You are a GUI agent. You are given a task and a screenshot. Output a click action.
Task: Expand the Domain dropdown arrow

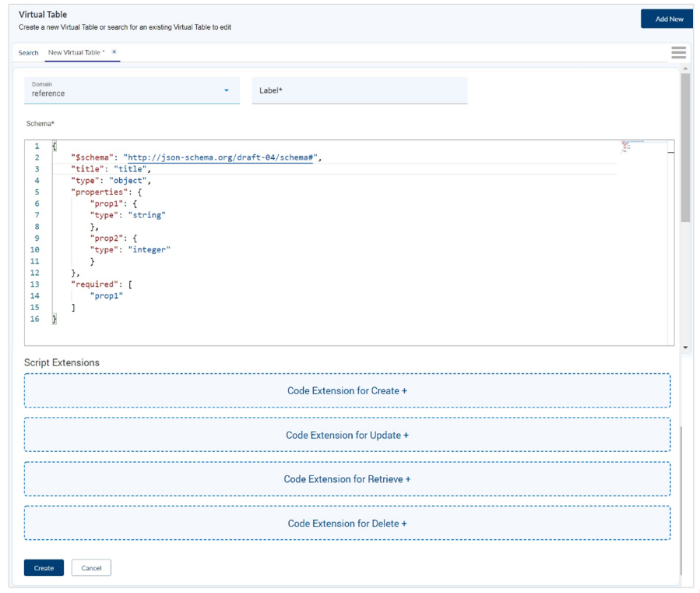pos(227,90)
